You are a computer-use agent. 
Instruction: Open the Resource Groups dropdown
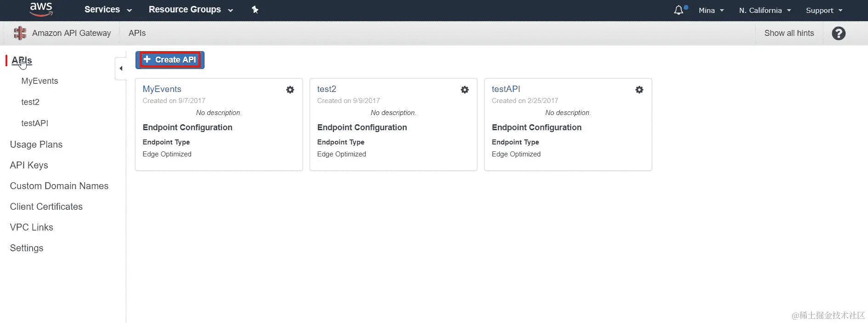[191, 10]
